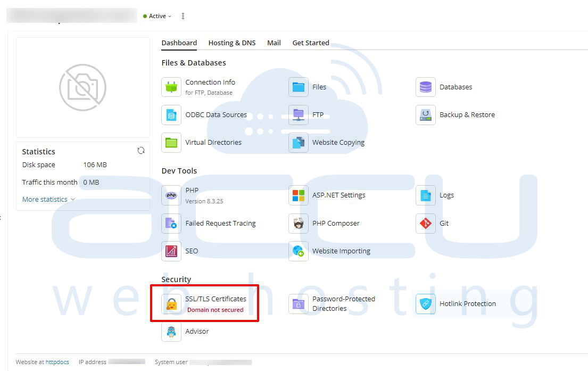Open the SEO tool

pos(192,251)
